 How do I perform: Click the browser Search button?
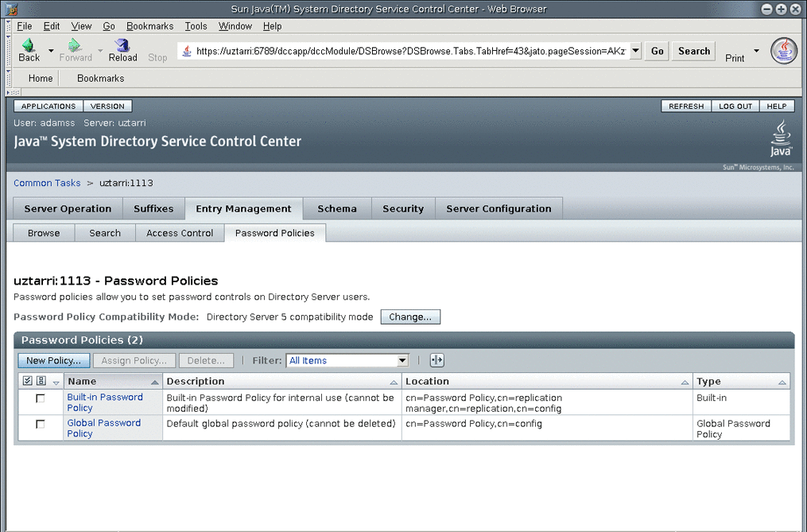point(694,51)
